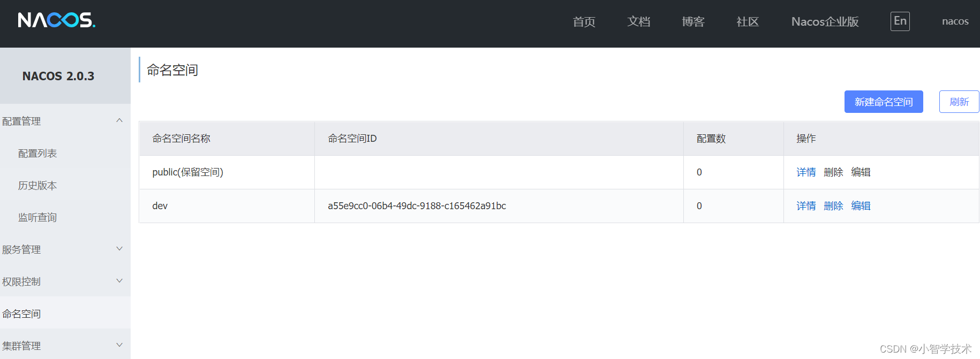Screen dimensions: 980x359
Task: Open the nacos user menu
Action: coord(955,21)
